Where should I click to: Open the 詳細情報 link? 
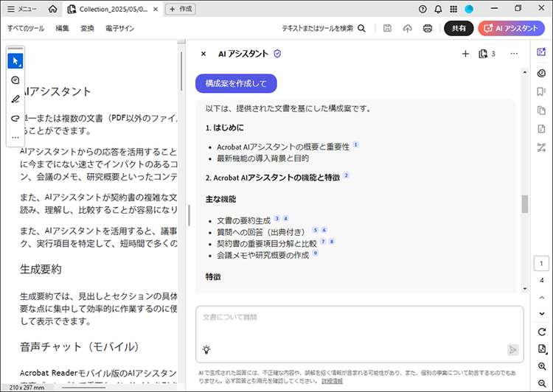point(332,381)
